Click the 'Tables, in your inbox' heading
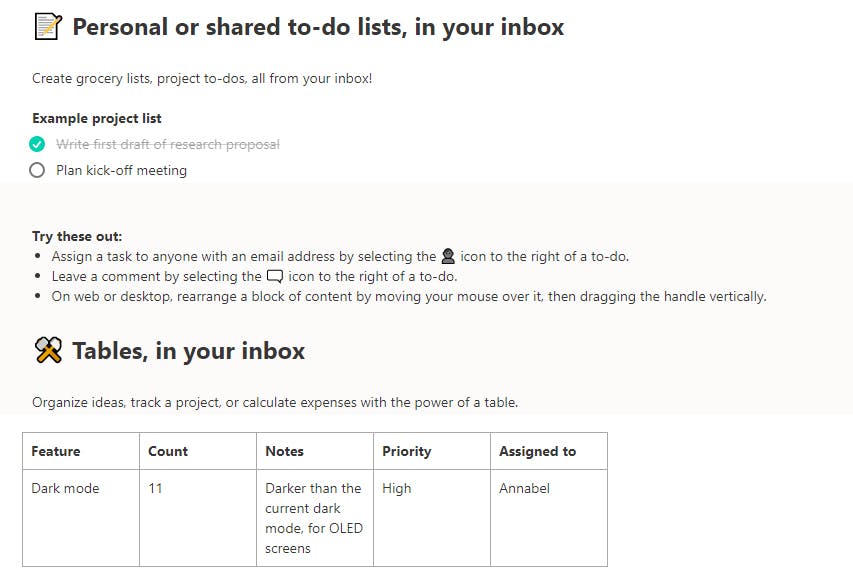This screenshot has width=853, height=581. (188, 350)
